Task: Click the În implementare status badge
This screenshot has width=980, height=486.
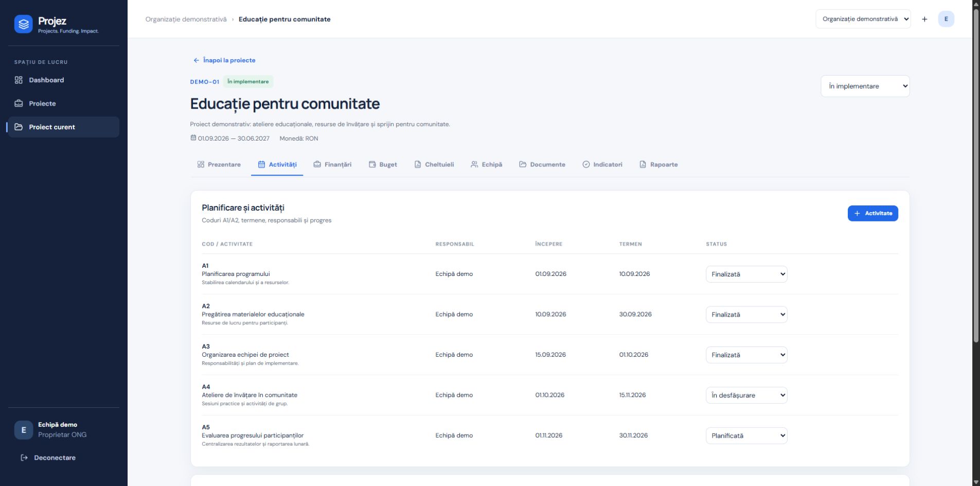Action: coord(248,81)
